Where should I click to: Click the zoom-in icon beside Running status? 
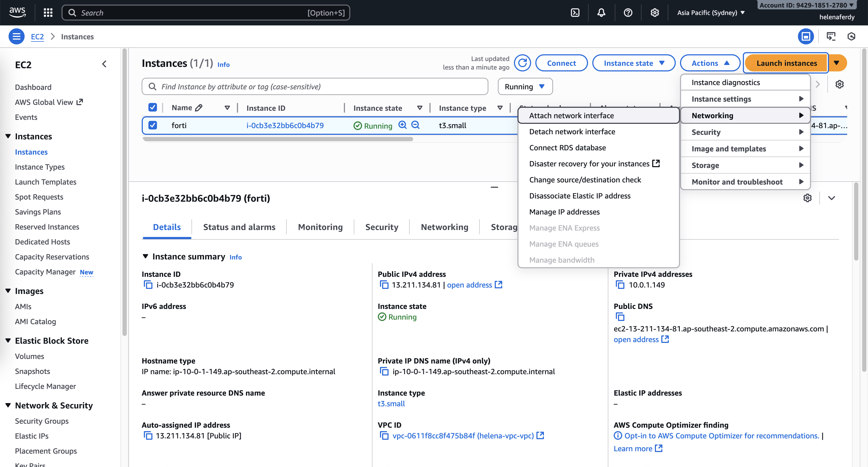point(402,125)
